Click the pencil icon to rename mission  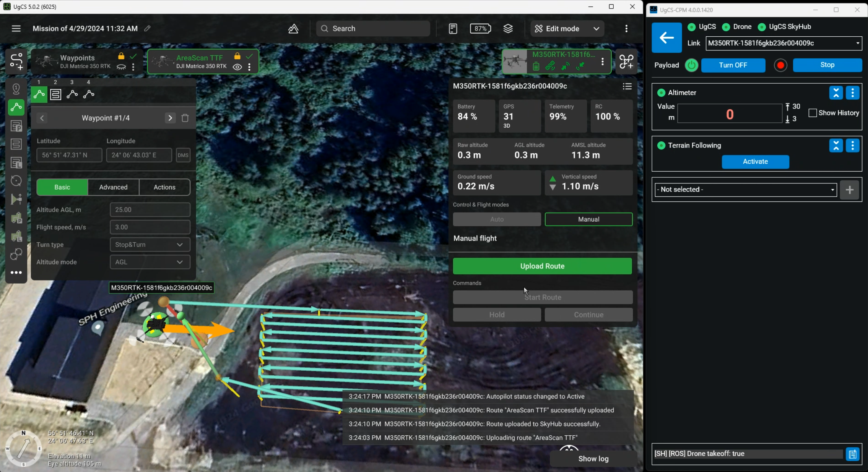(x=147, y=29)
